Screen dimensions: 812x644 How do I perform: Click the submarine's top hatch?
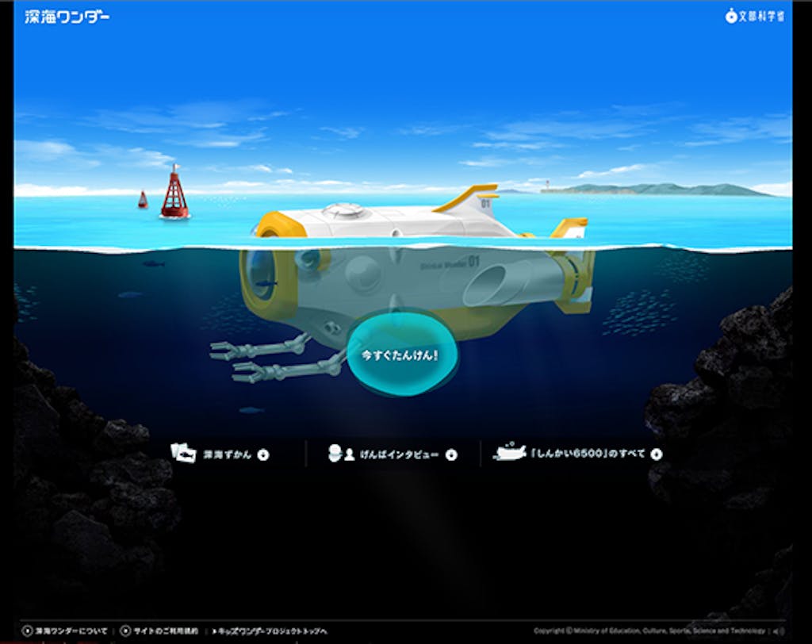click(x=346, y=210)
